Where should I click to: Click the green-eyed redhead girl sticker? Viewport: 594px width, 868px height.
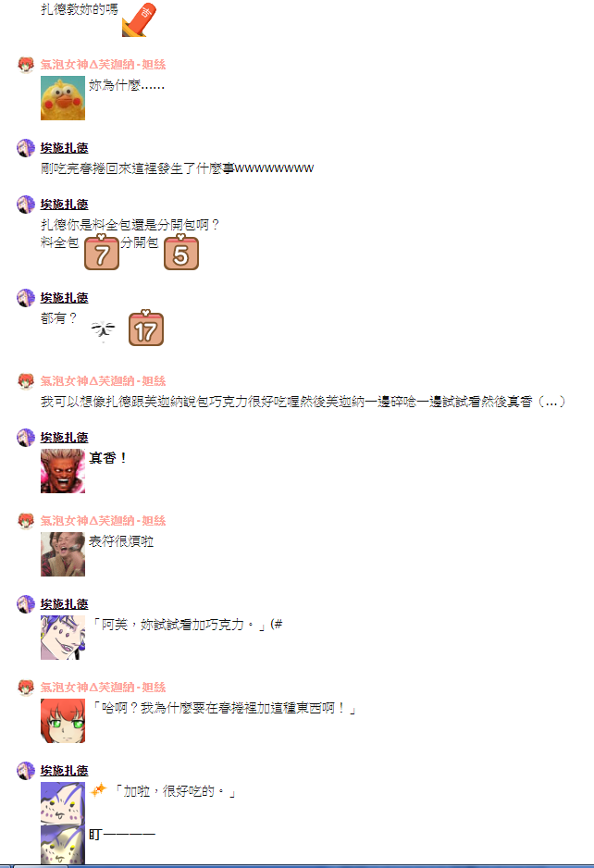click(63, 721)
